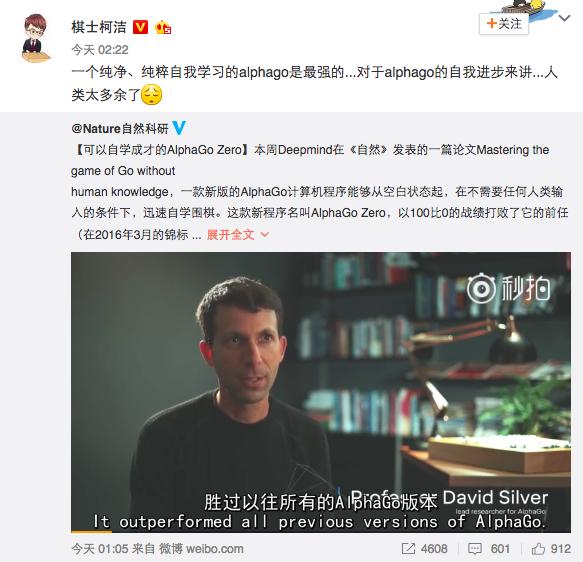Like the post with the thumbs-up icon
The image size is (583, 562).
click(x=538, y=549)
